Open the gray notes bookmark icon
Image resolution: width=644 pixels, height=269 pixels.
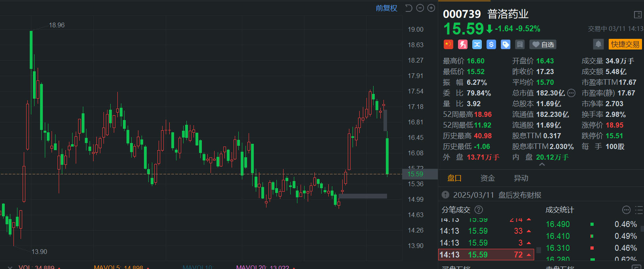(520, 44)
